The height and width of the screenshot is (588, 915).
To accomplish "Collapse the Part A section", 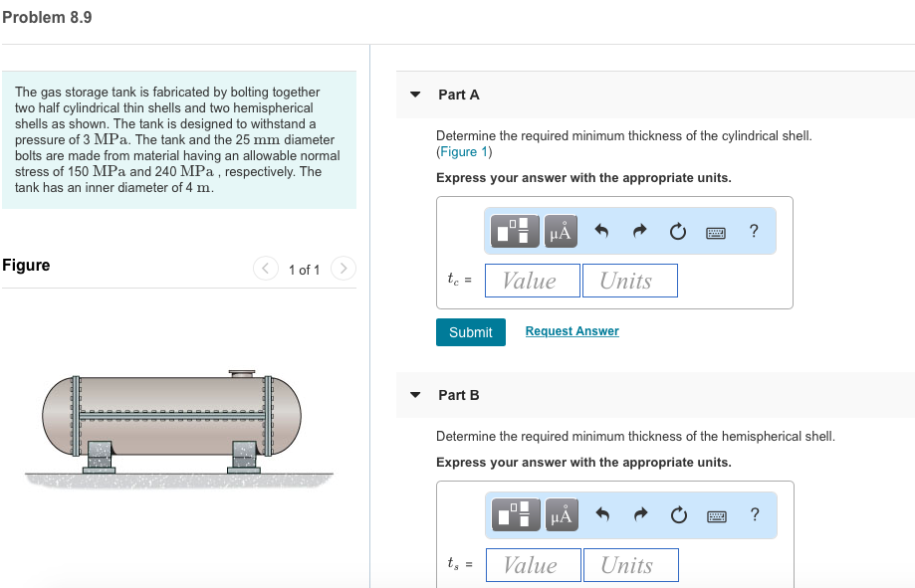I will point(414,95).
